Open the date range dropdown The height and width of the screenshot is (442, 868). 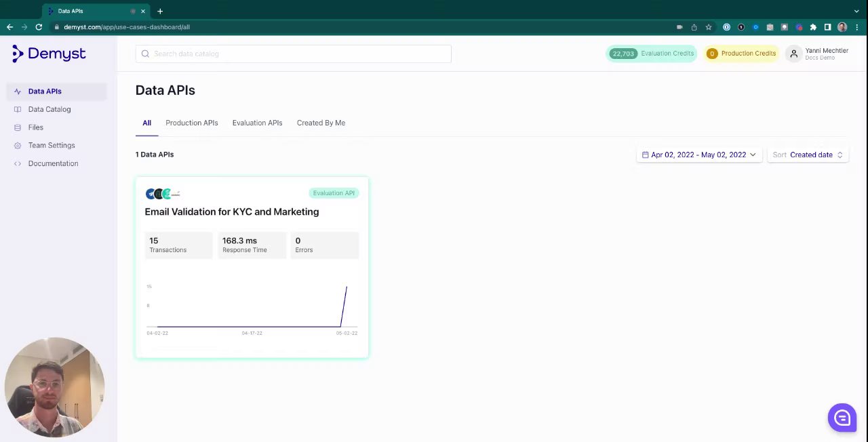699,155
